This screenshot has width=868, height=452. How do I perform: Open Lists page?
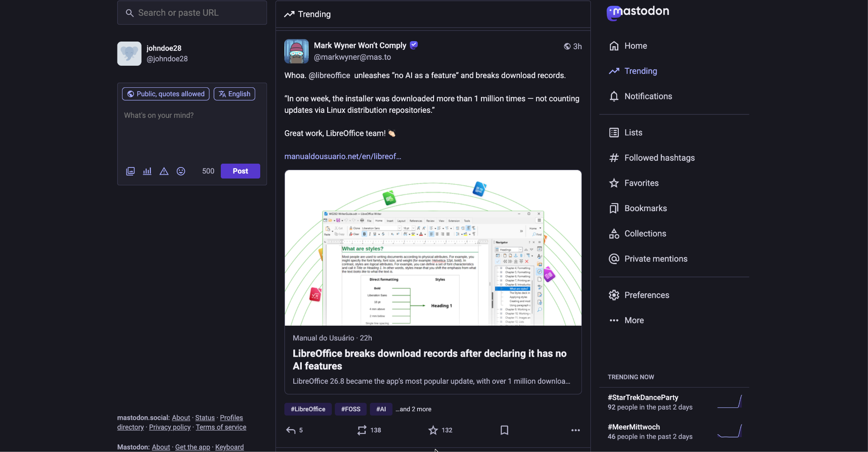pyautogui.click(x=626, y=133)
